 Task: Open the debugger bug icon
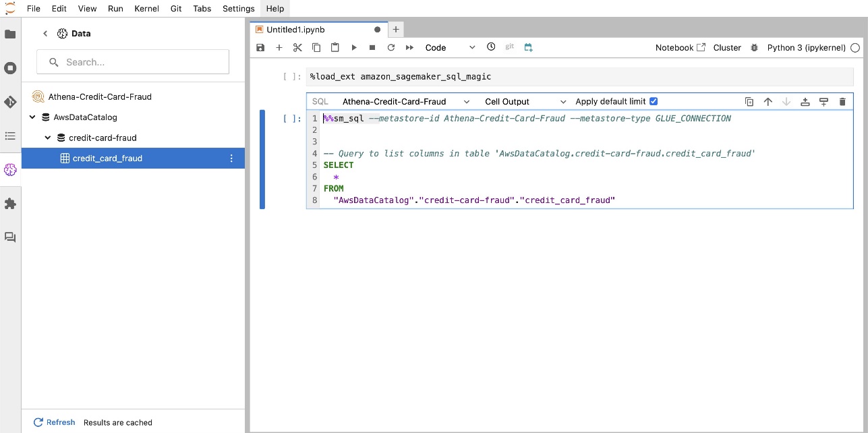[754, 48]
